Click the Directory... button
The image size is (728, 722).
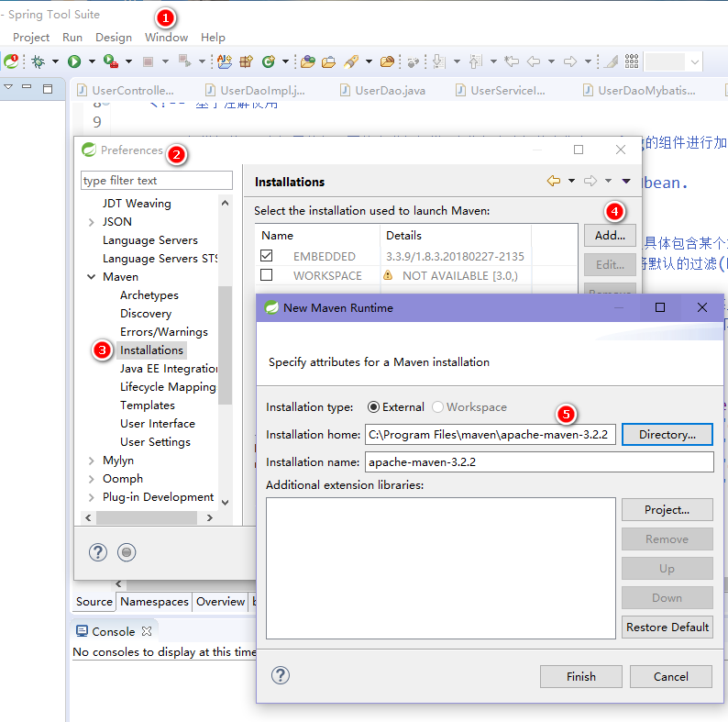pos(667,435)
